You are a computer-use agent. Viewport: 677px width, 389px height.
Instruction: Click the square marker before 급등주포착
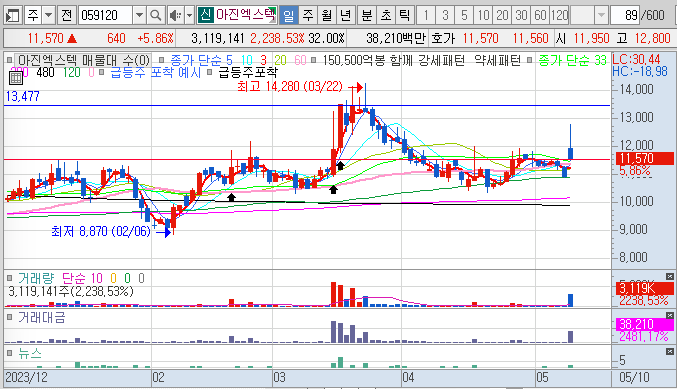(209, 72)
